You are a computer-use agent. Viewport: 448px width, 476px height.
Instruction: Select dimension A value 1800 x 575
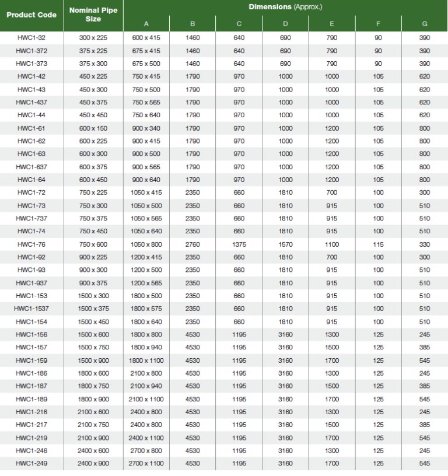coord(146,309)
